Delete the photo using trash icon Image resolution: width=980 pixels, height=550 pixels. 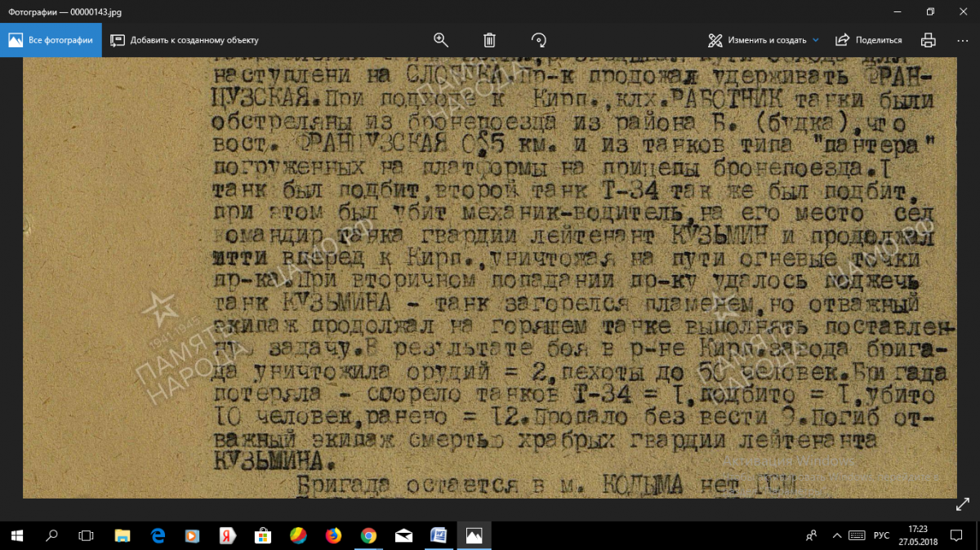(x=489, y=40)
